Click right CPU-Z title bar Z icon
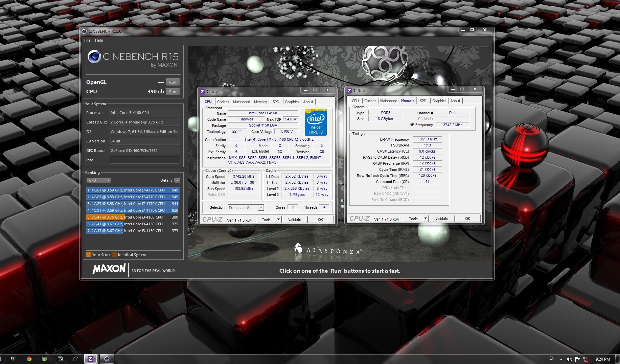 tap(349, 90)
